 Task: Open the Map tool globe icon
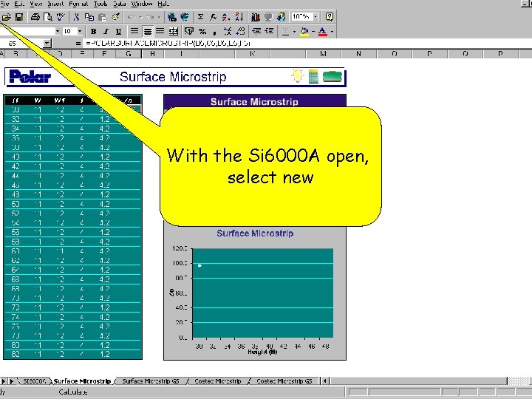click(268, 17)
